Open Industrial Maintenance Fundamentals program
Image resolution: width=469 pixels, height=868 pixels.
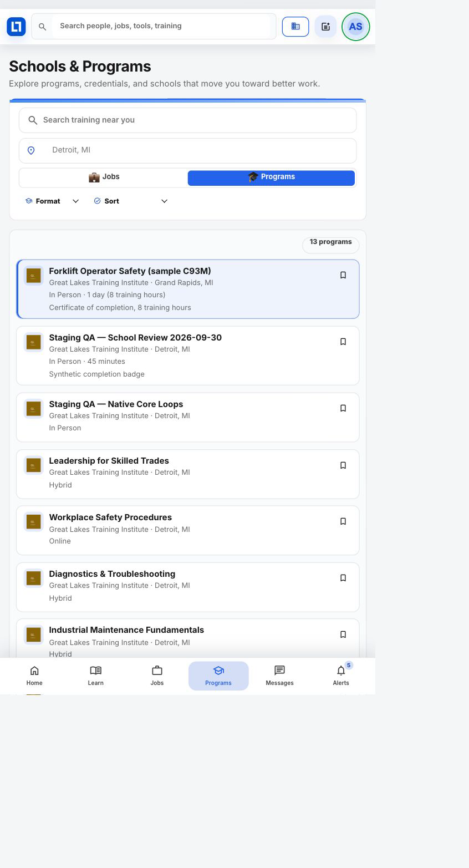(x=188, y=639)
